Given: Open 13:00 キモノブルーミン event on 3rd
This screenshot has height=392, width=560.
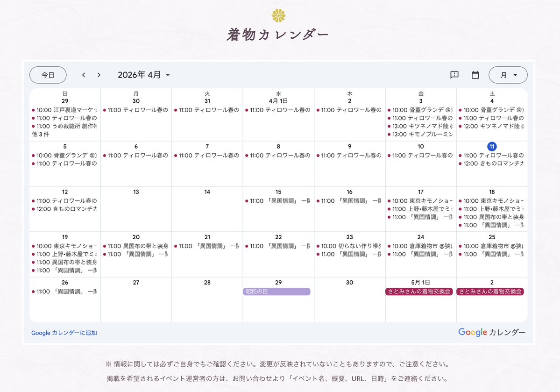Looking at the screenshot, I should click(420, 135).
